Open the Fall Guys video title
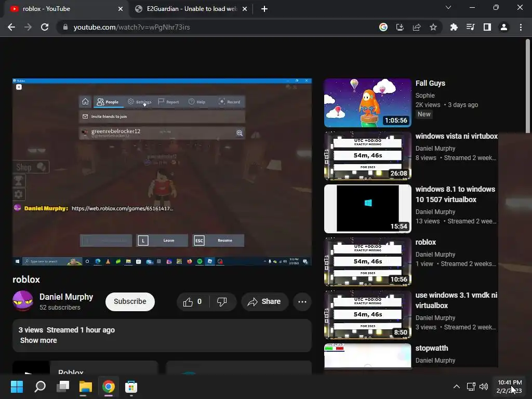The height and width of the screenshot is (399, 532). point(430,83)
